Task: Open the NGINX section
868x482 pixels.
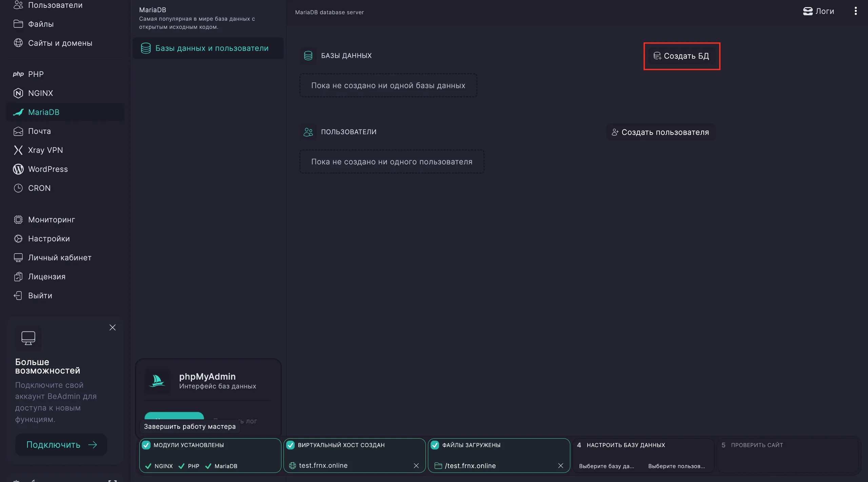Action: 40,93
